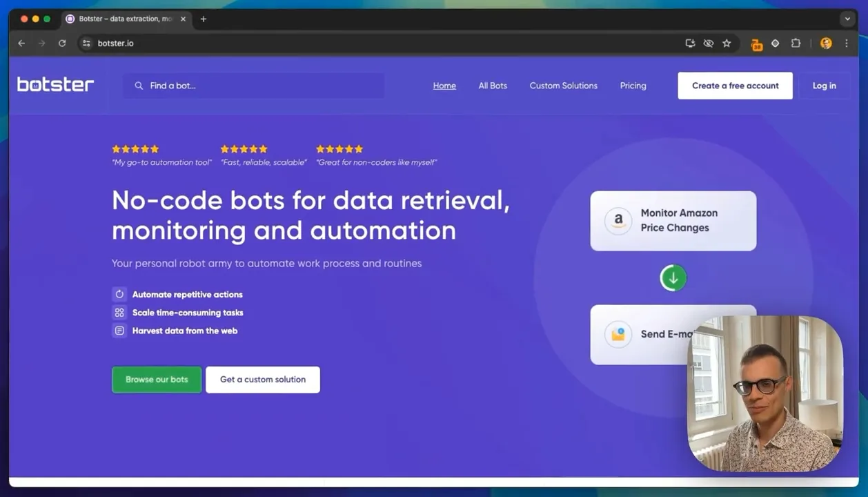Select the Botster browser tab
This screenshot has height=497, width=868.
point(126,19)
